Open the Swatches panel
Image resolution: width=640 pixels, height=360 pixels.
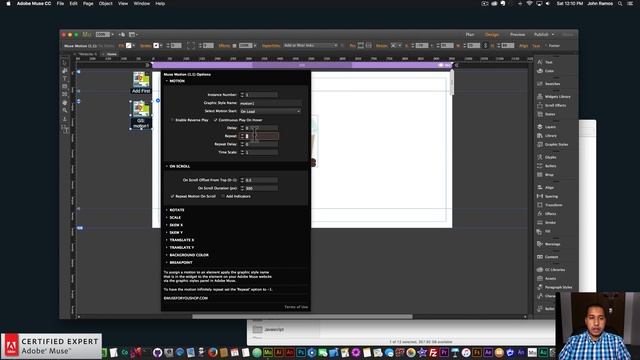click(x=549, y=84)
